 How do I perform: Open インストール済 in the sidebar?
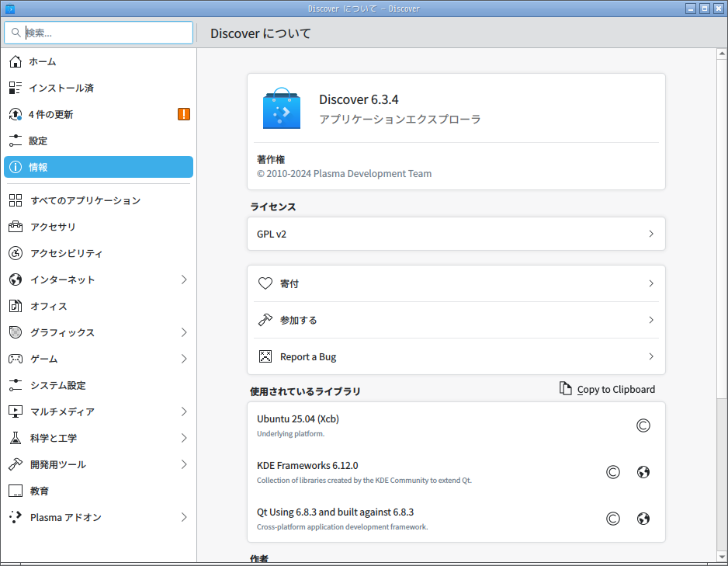coord(99,88)
